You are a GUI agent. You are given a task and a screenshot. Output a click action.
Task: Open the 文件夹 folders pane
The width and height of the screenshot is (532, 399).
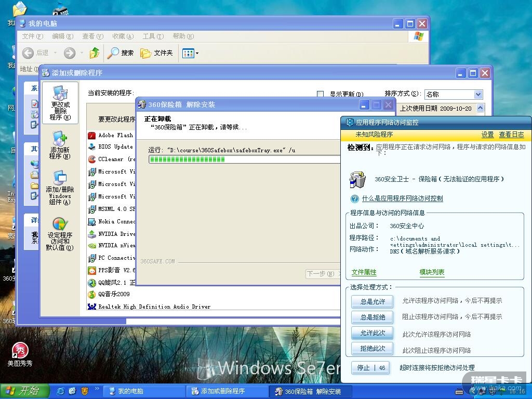click(156, 53)
